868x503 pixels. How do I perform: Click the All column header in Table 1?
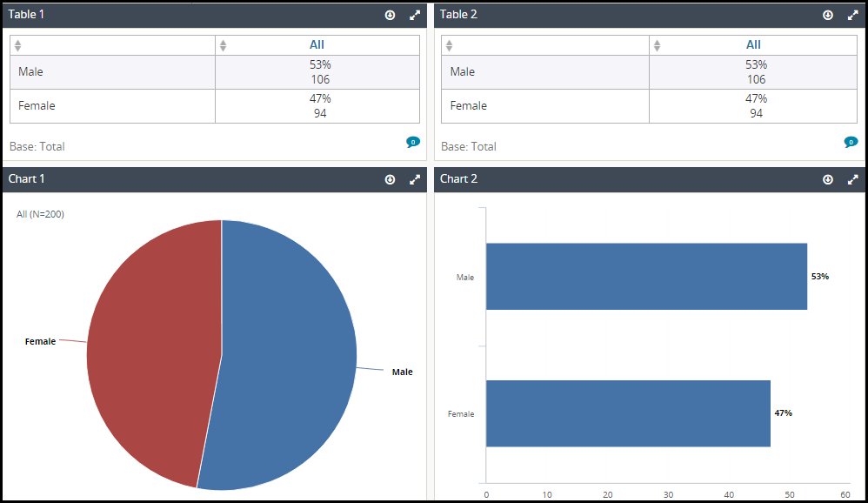[x=317, y=45]
